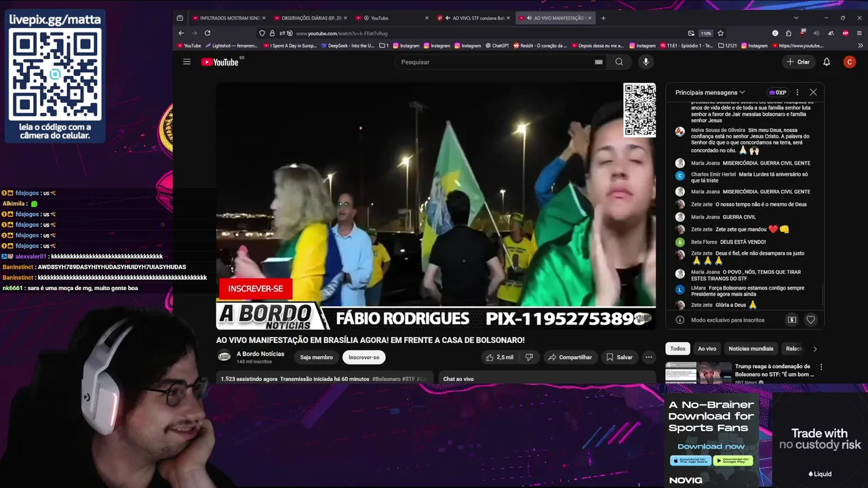This screenshot has height=488, width=868.
Task: Open more video actions three dots
Action: (x=649, y=357)
